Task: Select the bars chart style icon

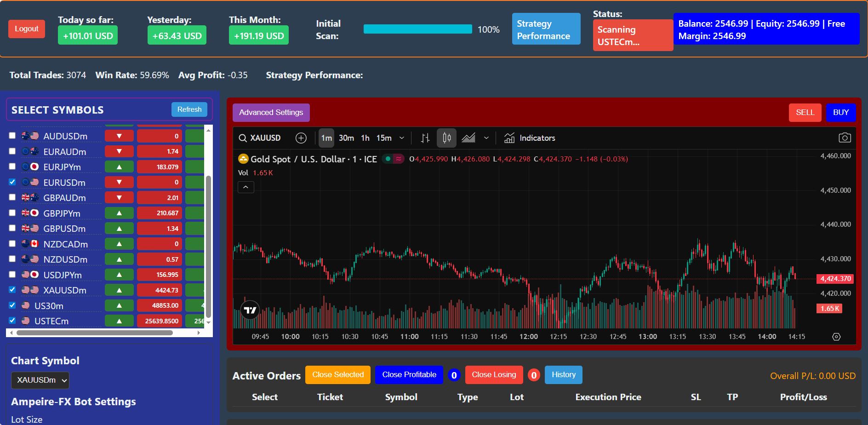Action: pyautogui.click(x=425, y=138)
